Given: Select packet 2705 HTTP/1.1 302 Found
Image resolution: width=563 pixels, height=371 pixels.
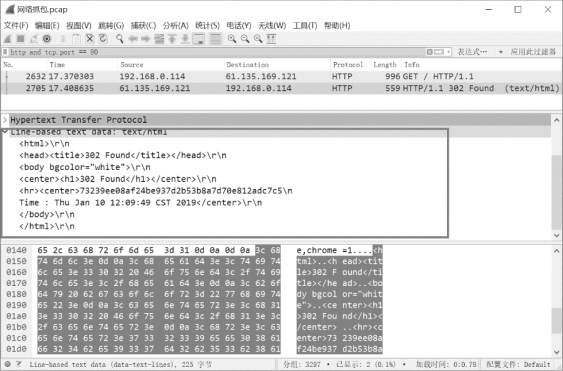Looking at the screenshot, I should click(282, 88).
